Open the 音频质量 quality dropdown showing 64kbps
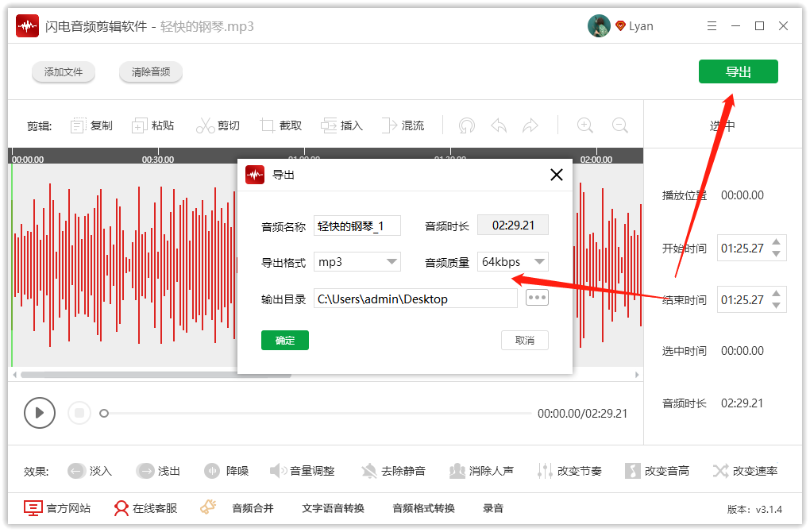Viewport: 810px width, 532px height. [512, 261]
